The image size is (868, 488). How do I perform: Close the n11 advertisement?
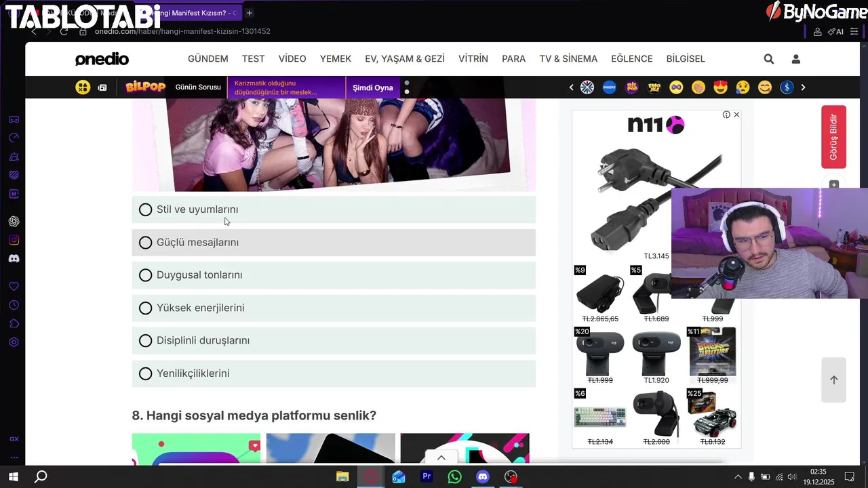tap(736, 115)
